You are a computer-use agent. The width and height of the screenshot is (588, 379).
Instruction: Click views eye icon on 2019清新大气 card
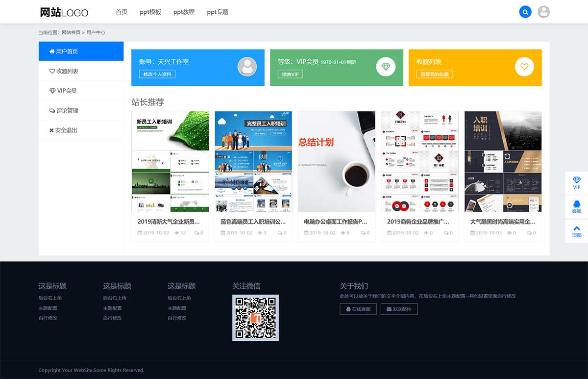tap(177, 233)
